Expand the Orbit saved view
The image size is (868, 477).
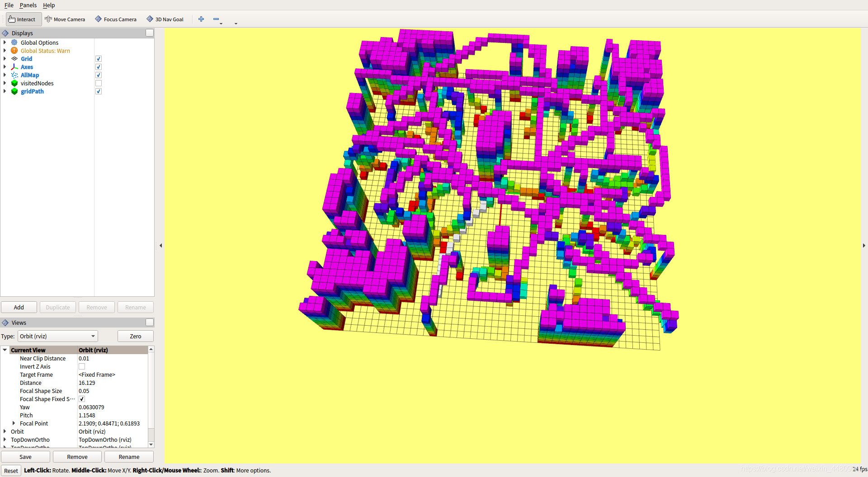[x=5, y=431]
